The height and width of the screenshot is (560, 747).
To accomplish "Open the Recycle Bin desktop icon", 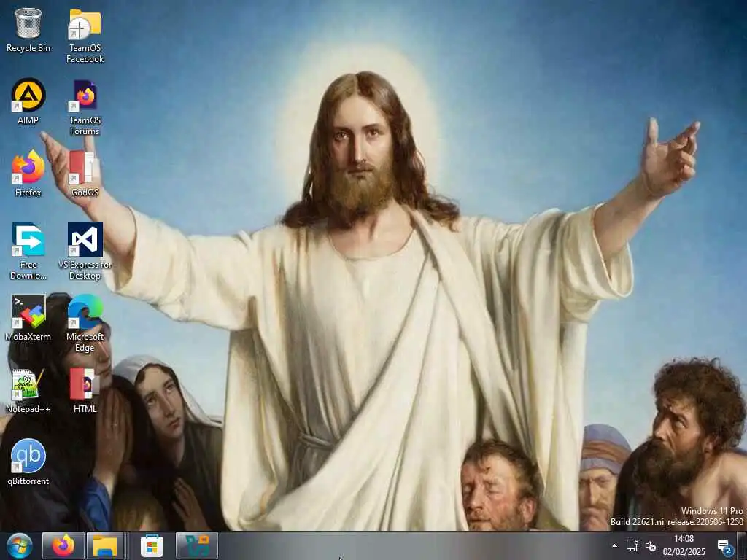I will coord(28,31).
